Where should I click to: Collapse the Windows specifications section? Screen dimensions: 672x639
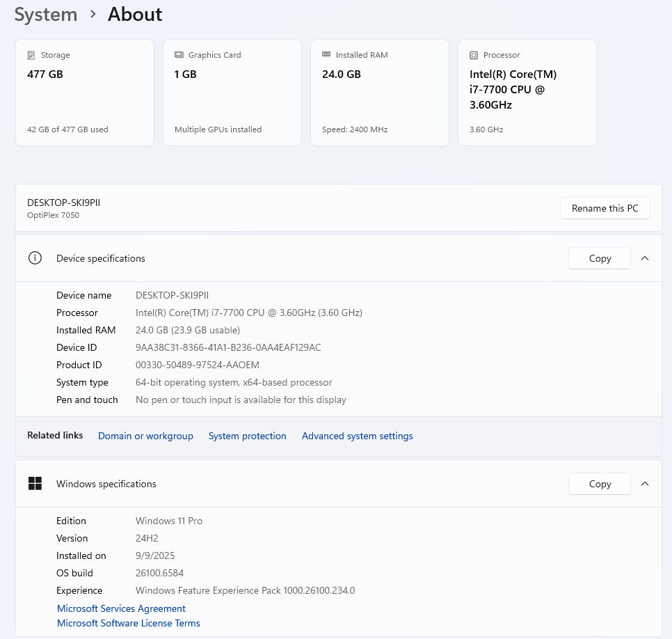(x=645, y=484)
